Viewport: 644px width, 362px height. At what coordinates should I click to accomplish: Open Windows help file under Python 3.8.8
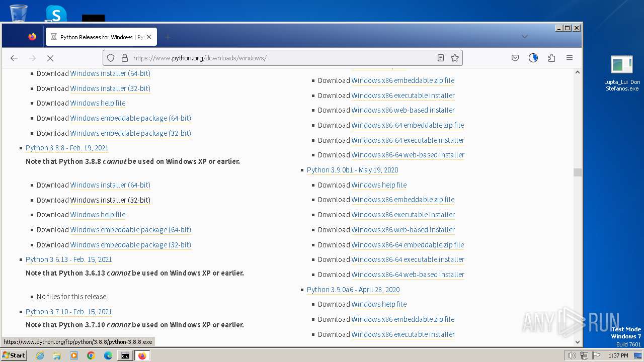pyautogui.click(x=98, y=215)
